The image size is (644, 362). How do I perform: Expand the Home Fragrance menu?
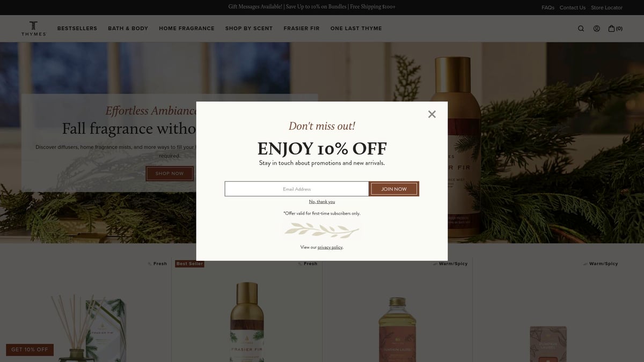pyautogui.click(x=187, y=28)
